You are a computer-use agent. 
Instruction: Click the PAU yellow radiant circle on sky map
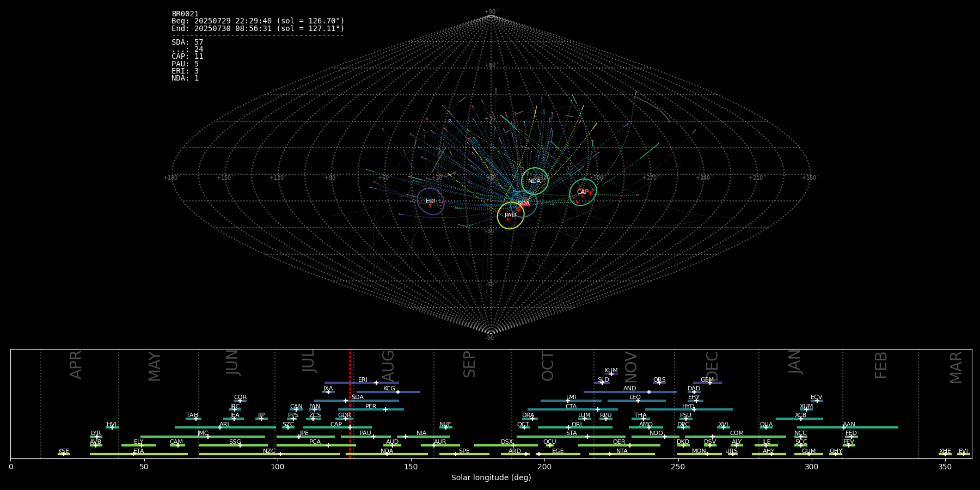click(x=511, y=216)
